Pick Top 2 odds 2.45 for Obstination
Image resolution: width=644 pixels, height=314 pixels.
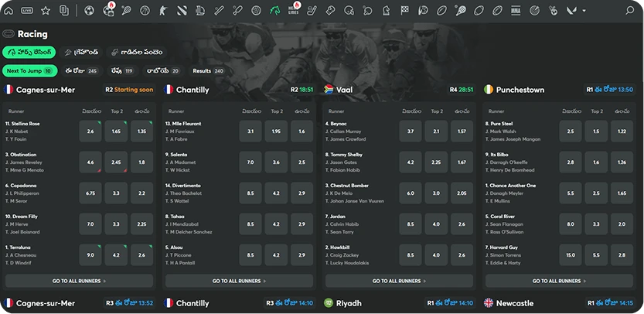pos(116,162)
